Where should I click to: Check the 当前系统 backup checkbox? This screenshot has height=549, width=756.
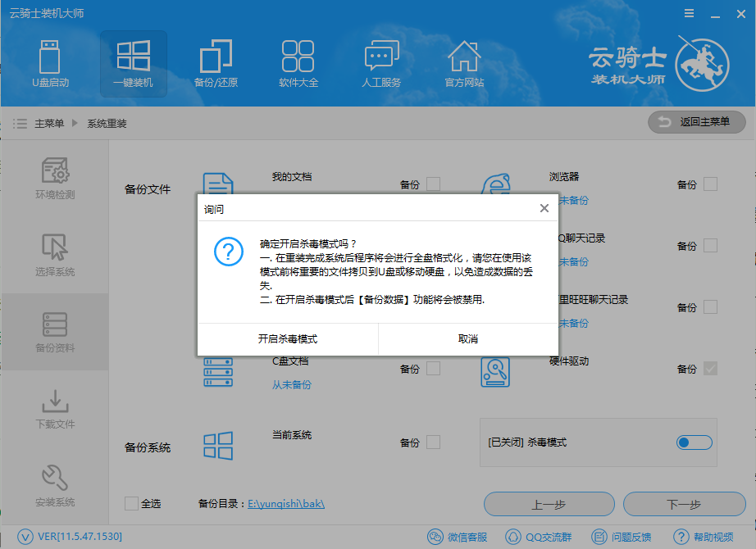pos(434,442)
